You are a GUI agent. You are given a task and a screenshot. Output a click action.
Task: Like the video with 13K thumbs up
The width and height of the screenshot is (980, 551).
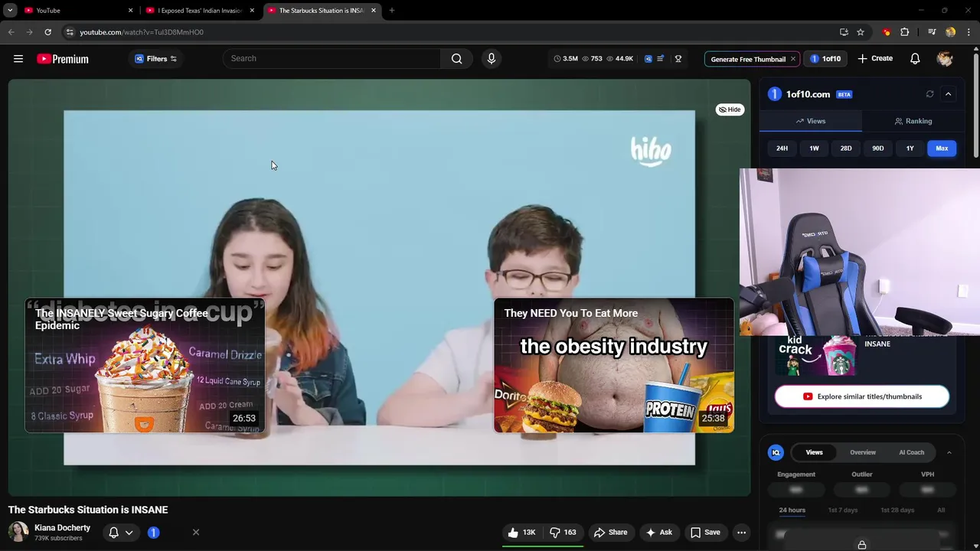pos(521,533)
